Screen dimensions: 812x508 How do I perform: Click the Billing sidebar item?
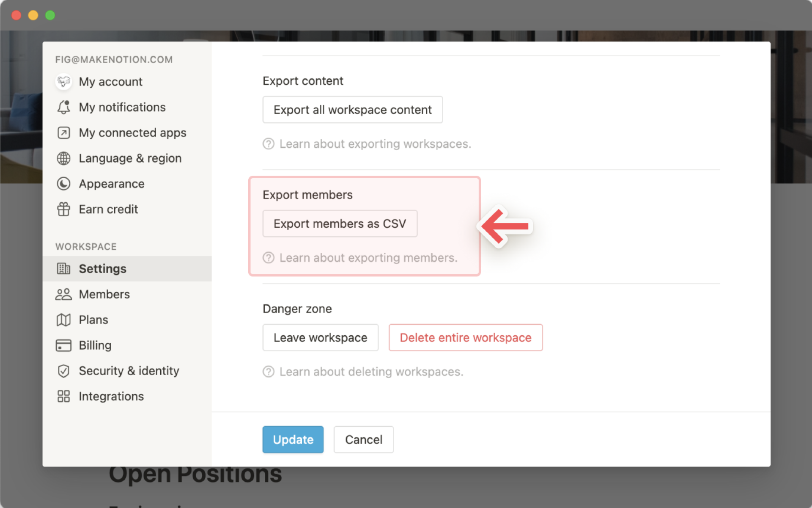coord(95,345)
